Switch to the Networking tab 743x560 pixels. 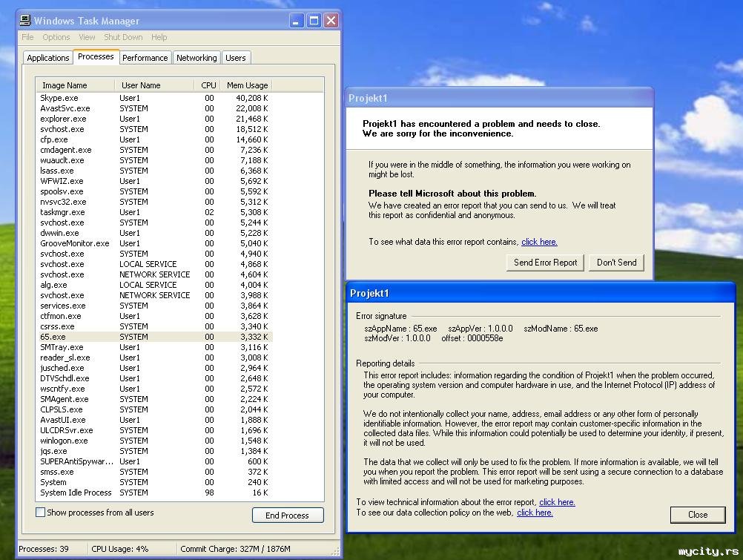click(197, 58)
